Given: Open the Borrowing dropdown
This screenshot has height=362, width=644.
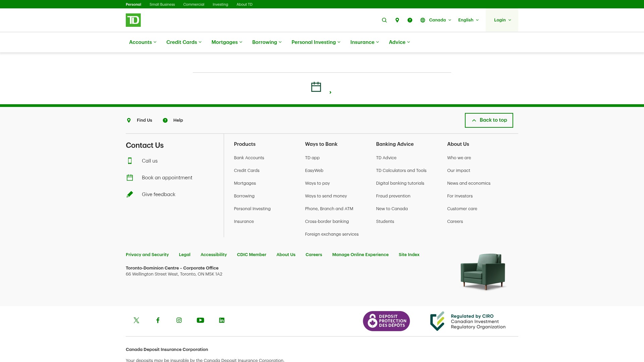Looking at the screenshot, I should [267, 42].
